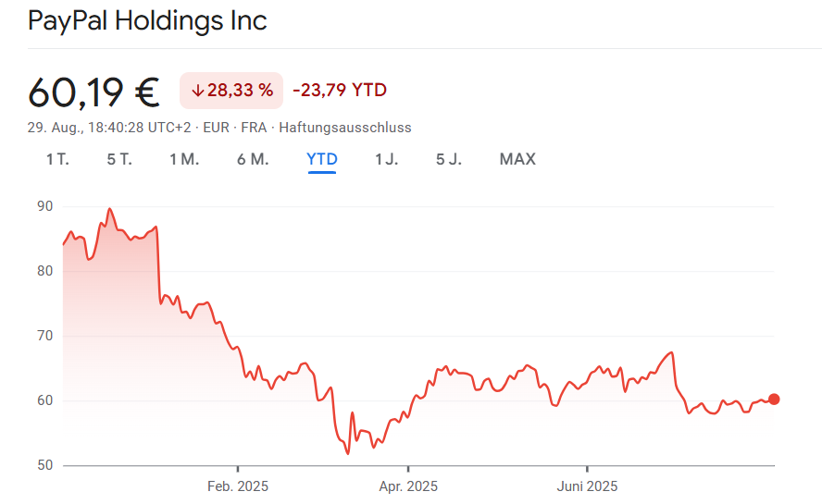822x504 pixels.
Task: View the 5J. price history
Action: pos(449,159)
